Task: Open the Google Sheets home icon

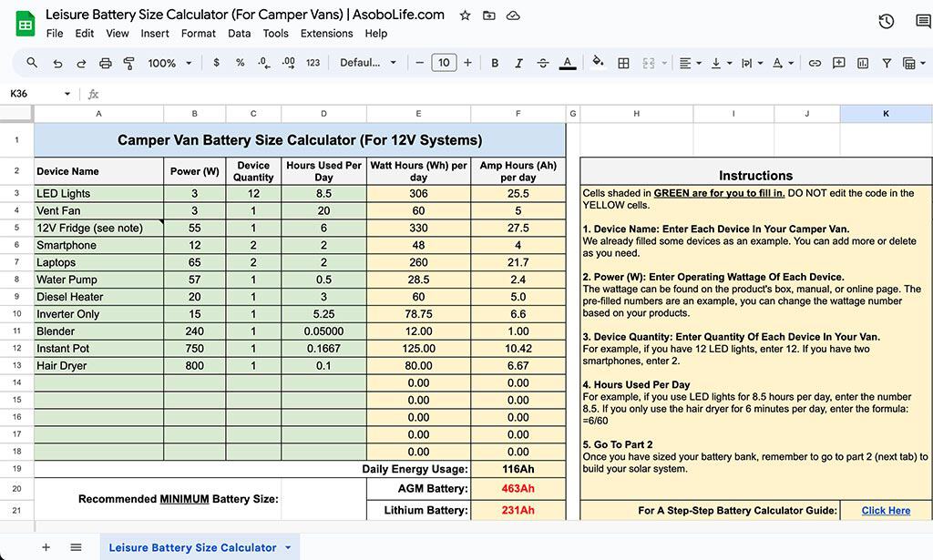Action: click(25, 24)
